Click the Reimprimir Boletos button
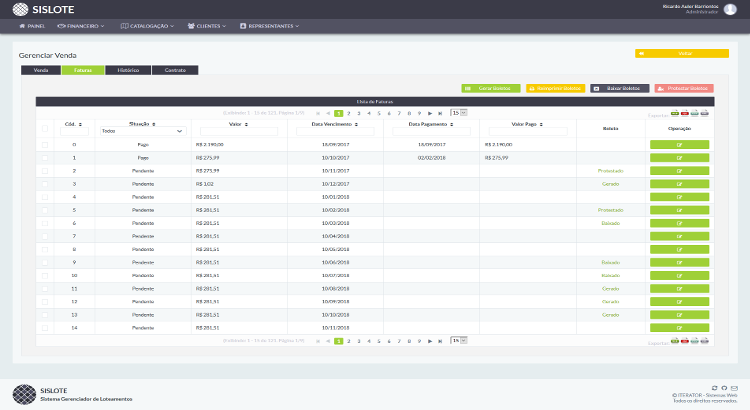This screenshot has width=750, height=410. click(555, 89)
